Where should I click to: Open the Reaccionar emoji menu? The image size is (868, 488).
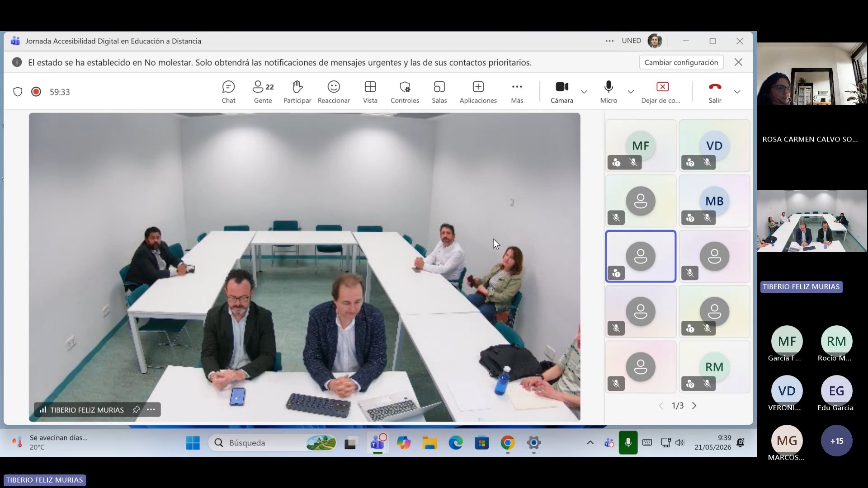pyautogui.click(x=334, y=92)
